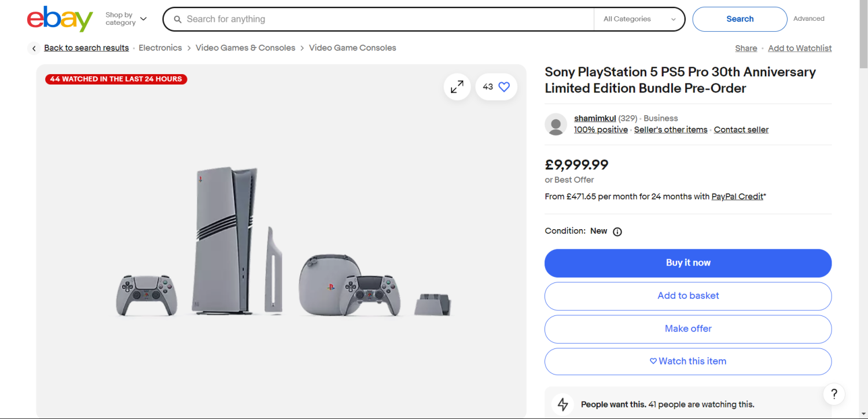Image resolution: width=868 pixels, height=419 pixels.
Task: Open the Video Games & Consoles breadcrumb
Action: click(245, 47)
